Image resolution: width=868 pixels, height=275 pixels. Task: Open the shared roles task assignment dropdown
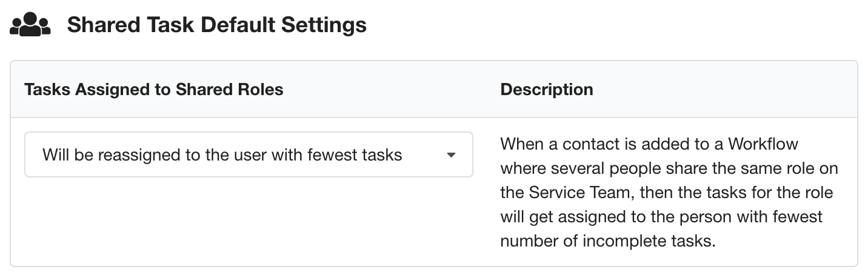(248, 155)
